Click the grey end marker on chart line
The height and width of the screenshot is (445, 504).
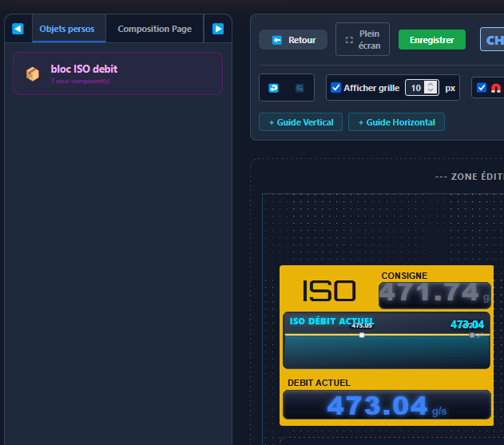(471, 335)
